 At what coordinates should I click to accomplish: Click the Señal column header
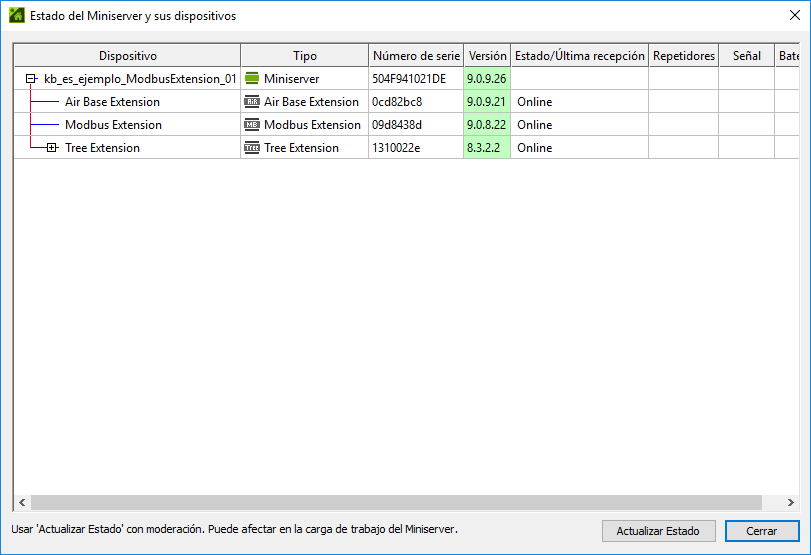[x=746, y=56]
